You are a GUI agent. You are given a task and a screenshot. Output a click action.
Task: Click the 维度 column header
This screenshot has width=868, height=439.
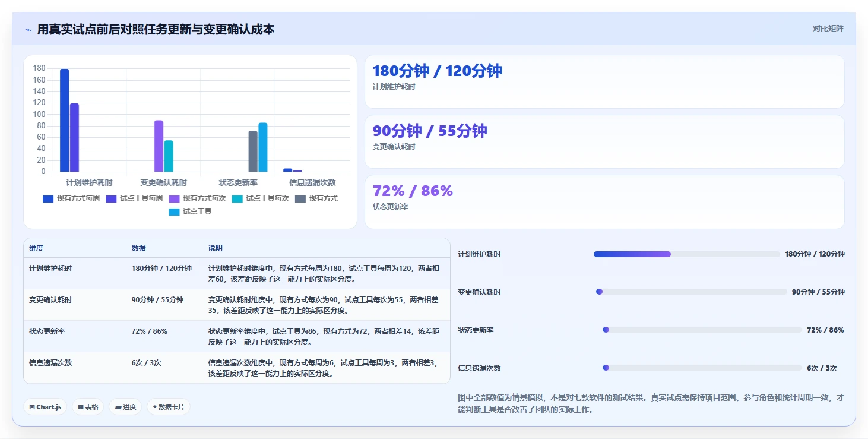point(36,248)
